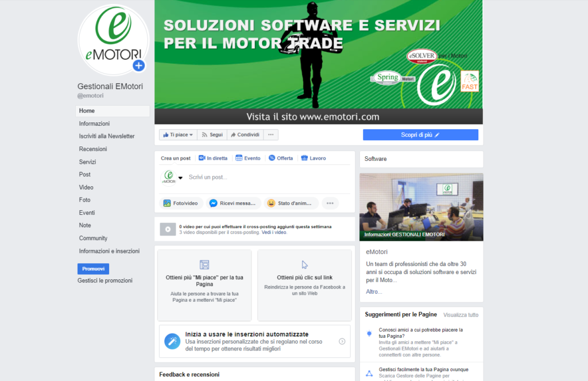This screenshot has height=381, width=588.
Task: Create an Evento post
Action: [248, 158]
